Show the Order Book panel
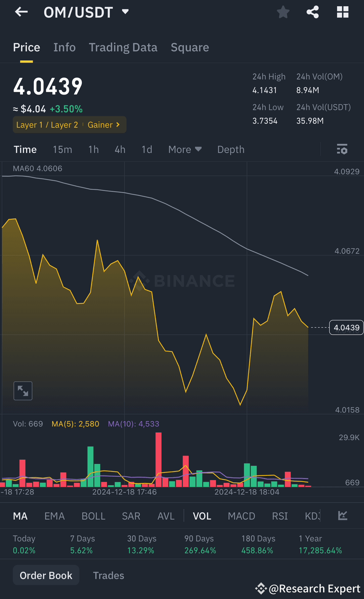This screenshot has height=599, width=364. click(x=46, y=575)
